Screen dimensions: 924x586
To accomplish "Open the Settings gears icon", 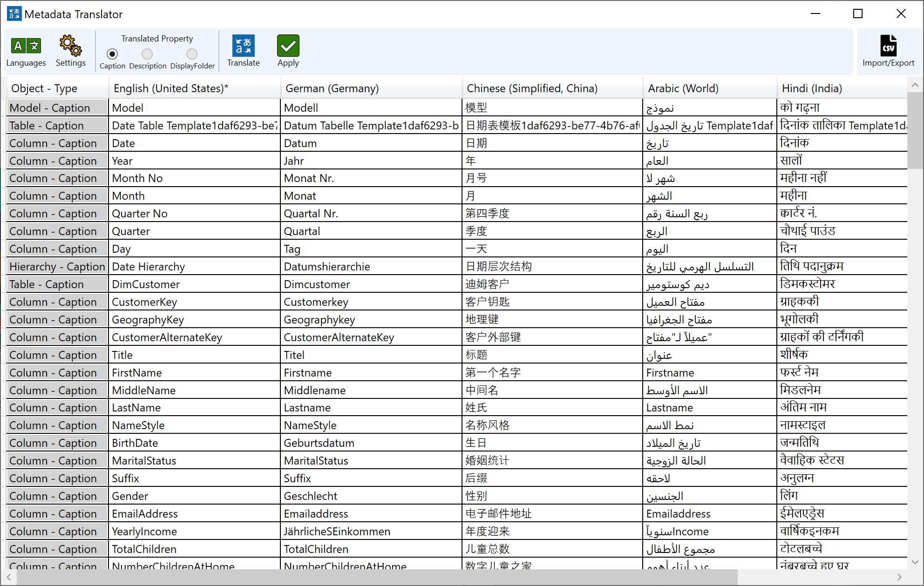I will pos(70,51).
